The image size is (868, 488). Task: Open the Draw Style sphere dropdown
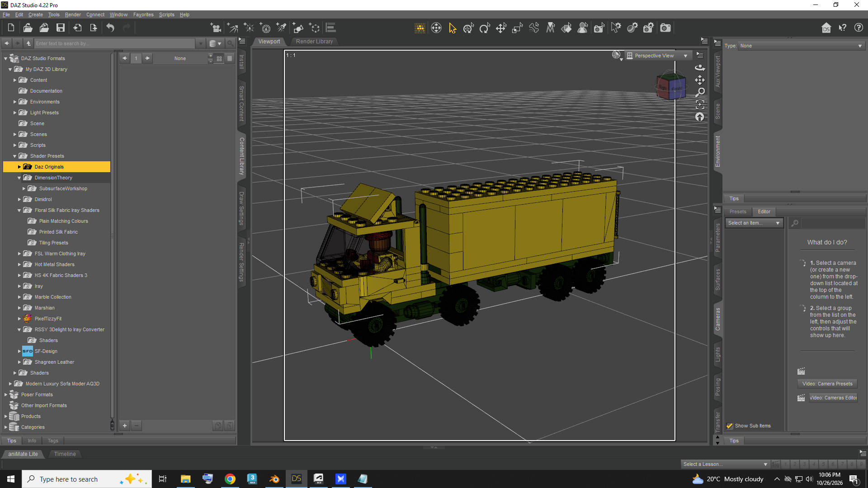pyautogui.click(x=617, y=56)
